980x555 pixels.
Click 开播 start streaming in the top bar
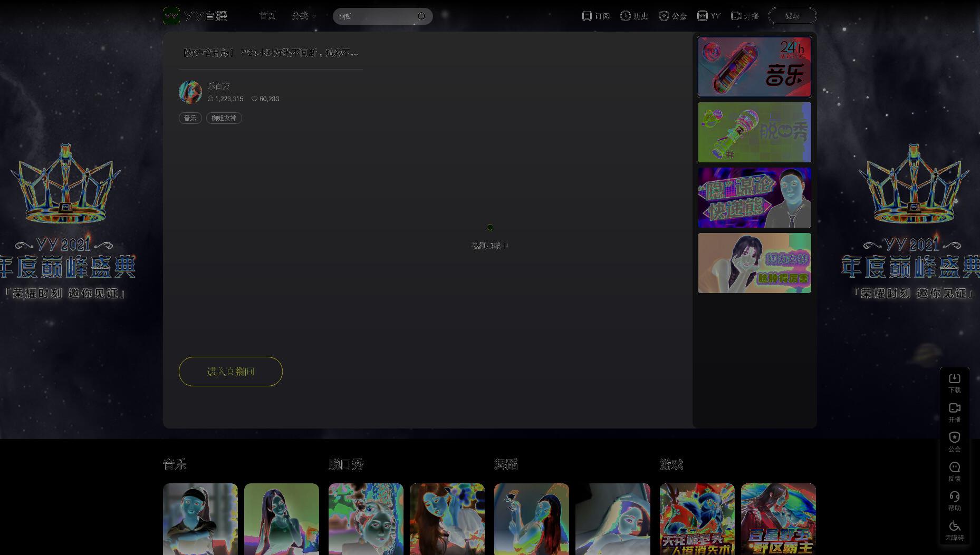(745, 16)
